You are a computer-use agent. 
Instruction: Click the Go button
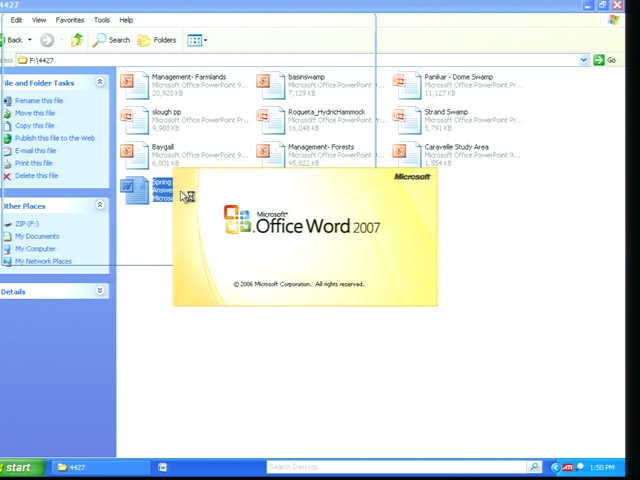pyautogui.click(x=605, y=60)
